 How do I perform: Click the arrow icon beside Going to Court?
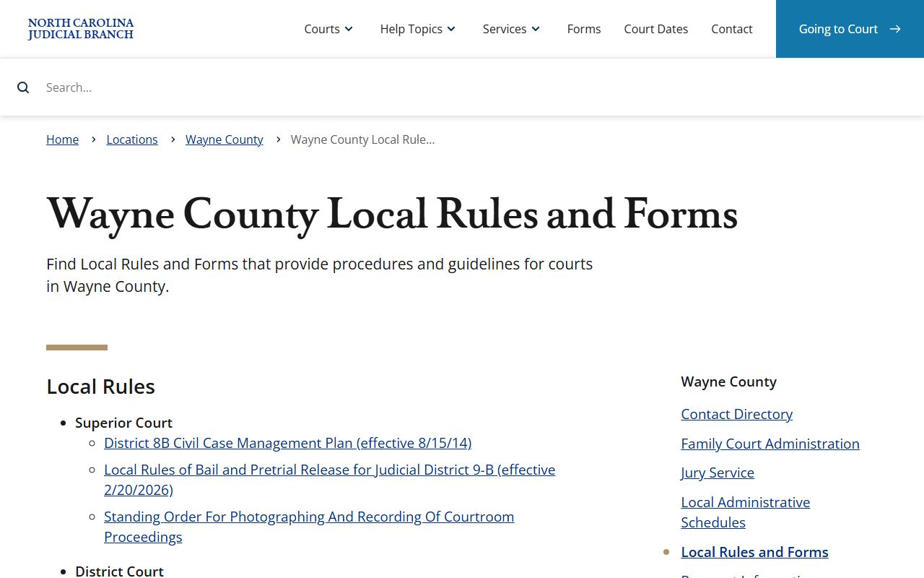[x=895, y=29]
